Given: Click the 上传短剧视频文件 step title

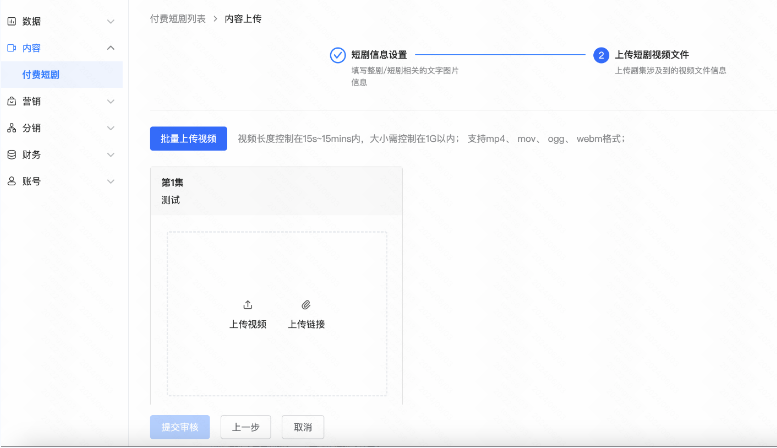Looking at the screenshot, I should tap(652, 55).
